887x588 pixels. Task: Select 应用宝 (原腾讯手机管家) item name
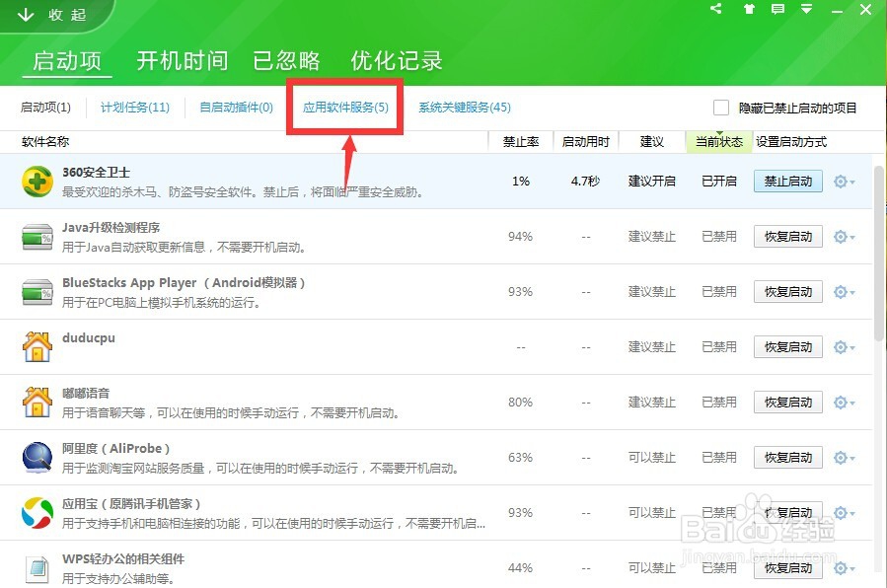coord(131,504)
